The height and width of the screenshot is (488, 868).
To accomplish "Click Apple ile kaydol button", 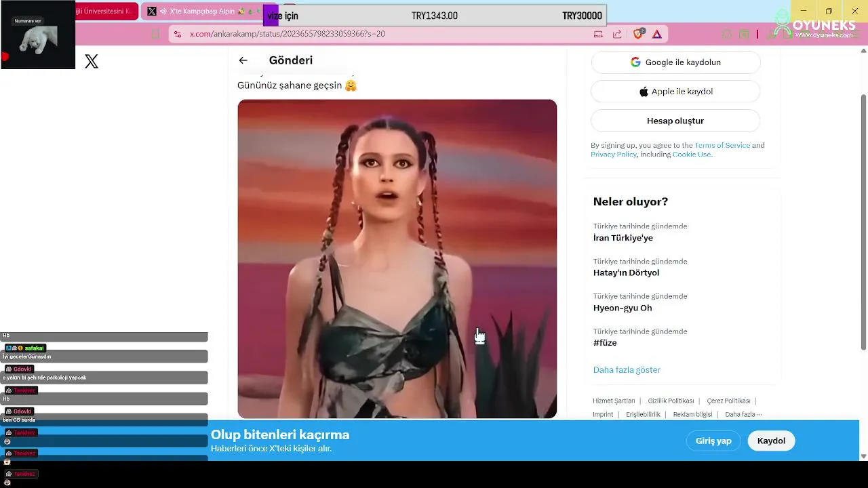I will [675, 91].
